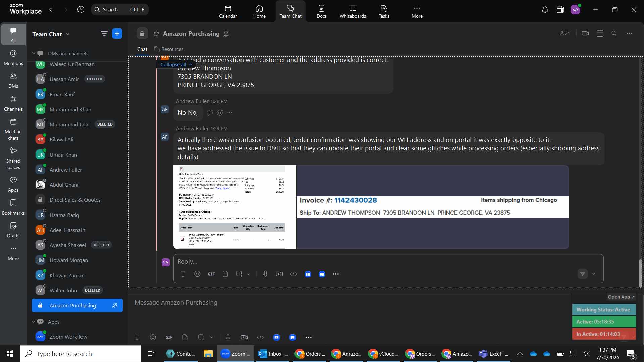Reply in thread to "No No," message
The height and width of the screenshot is (362, 644).
tap(210, 113)
